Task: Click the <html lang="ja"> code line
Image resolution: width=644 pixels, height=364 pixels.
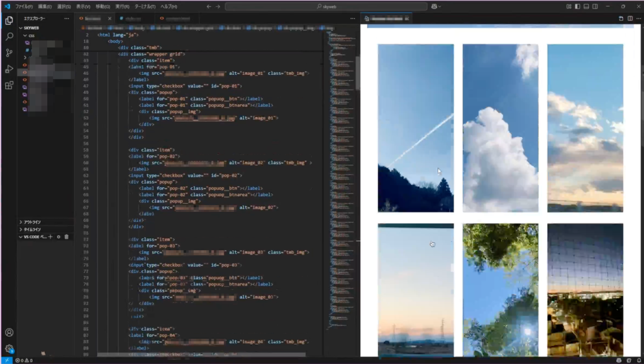Action: (x=118, y=35)
